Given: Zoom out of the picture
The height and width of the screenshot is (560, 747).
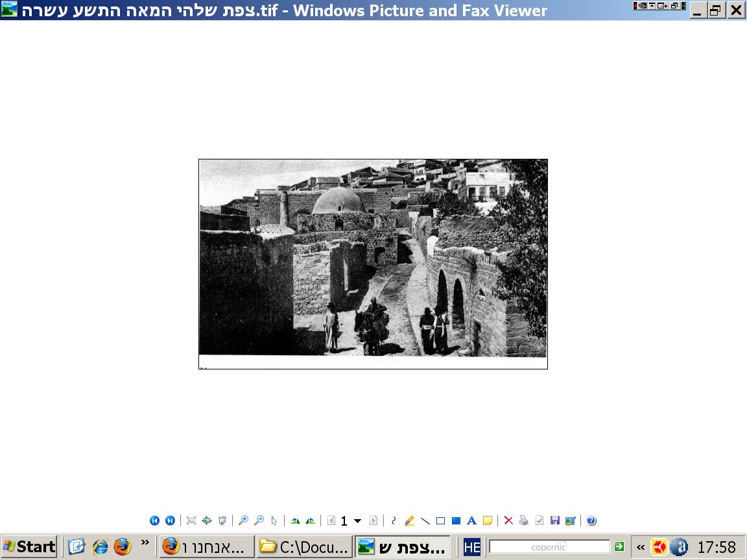Looking at the screenshot, I should pyautogui.click(x=259, y=520).
